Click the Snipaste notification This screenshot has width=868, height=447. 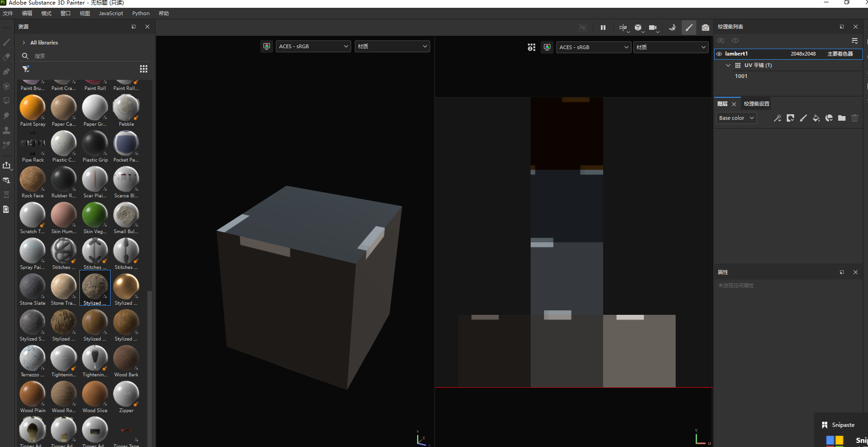(x=841, y=430)
